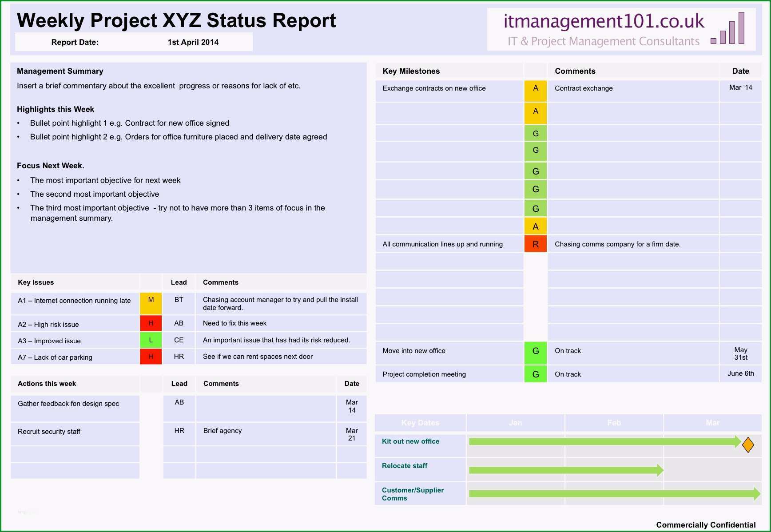Click red H status for A2 High risk issue
The height and width of the screenshot is (532, 771).
point(151,323)
